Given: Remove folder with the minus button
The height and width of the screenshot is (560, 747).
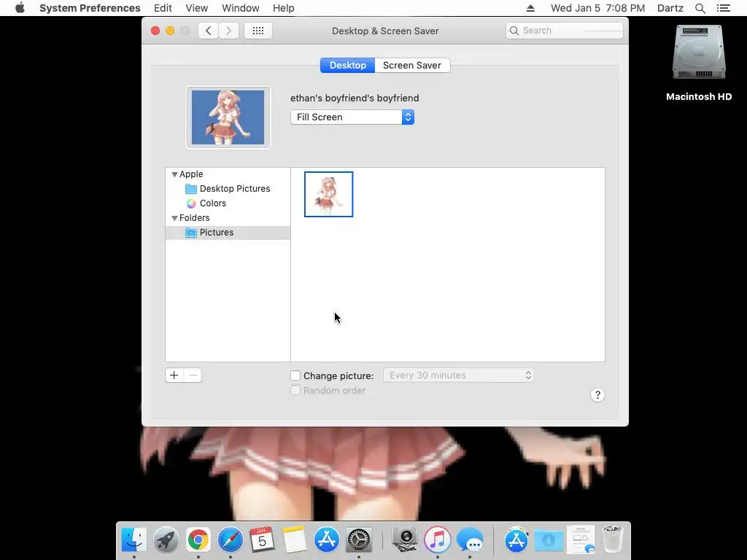Looking at the screenshot, I should click(x=193, y=376).
